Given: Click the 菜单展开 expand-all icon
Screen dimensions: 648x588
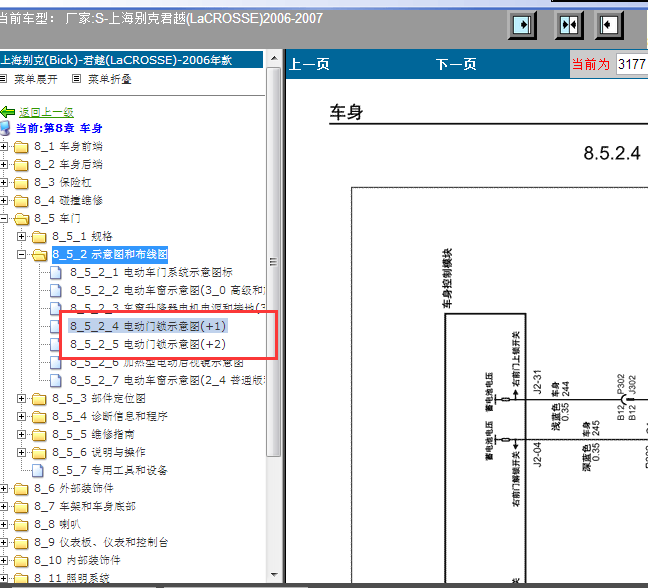Looking at the screenshot, I should click(3, 79).
